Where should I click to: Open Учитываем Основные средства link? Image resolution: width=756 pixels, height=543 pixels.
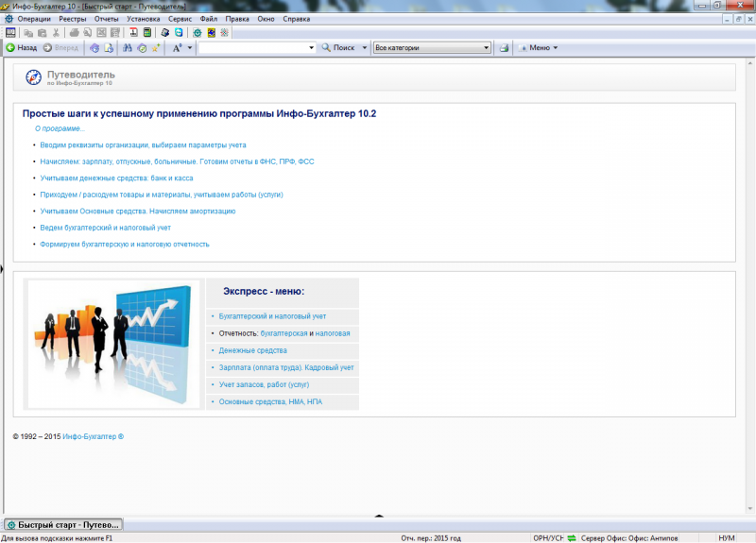pos(137,211)
